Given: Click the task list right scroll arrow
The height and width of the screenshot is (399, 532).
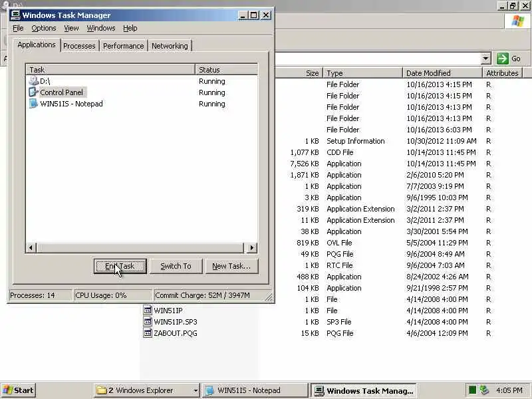Looking at the screenshot, I should point(251,247).
